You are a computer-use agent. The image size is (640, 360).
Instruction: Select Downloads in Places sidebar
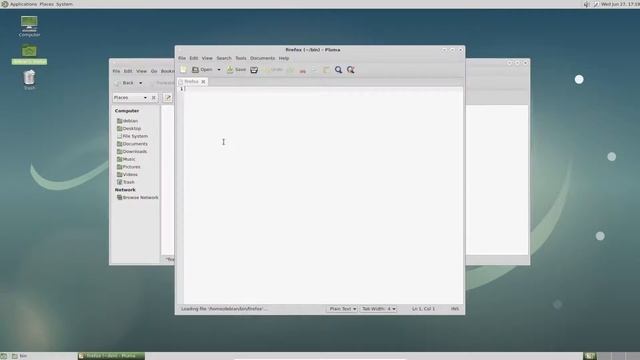132,151
